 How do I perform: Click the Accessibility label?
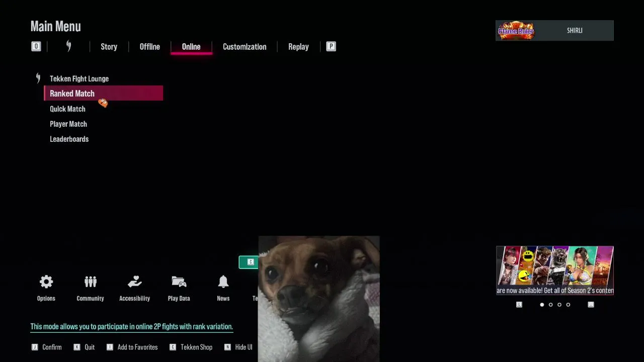coord(134,298)
